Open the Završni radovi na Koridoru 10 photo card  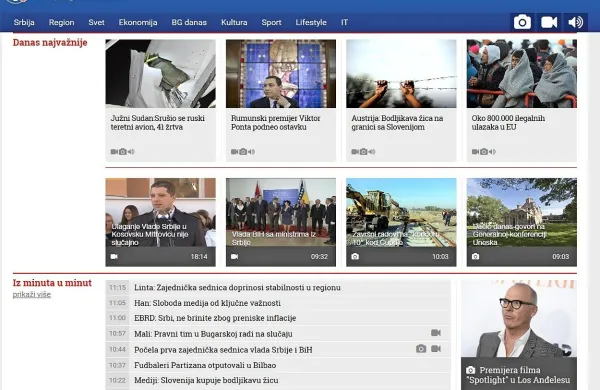pos(401,222)
